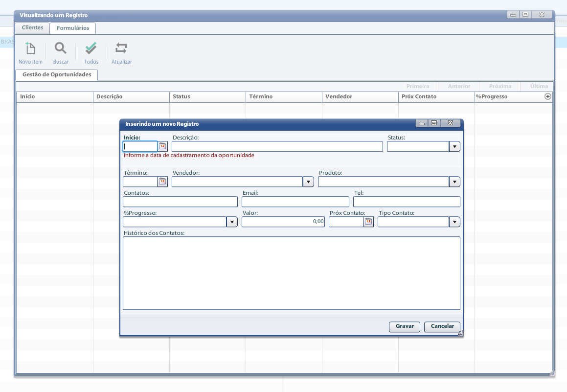Screen dimensions: 567x392
Task: Click the plus icon in the table header
Action: click(548, 96)
